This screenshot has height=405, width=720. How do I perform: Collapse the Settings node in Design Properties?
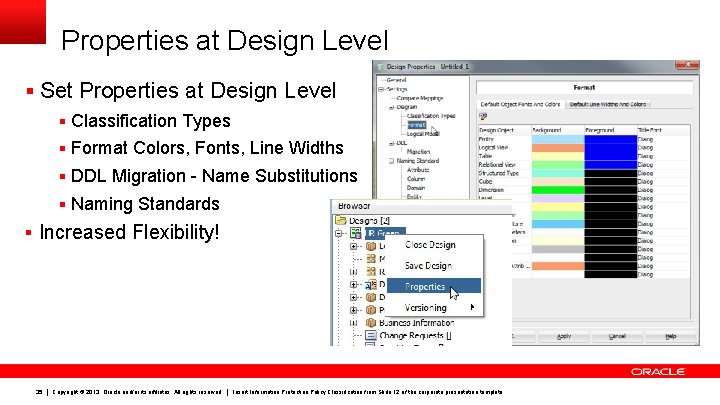pyautogui.click(x=381, y=89)
